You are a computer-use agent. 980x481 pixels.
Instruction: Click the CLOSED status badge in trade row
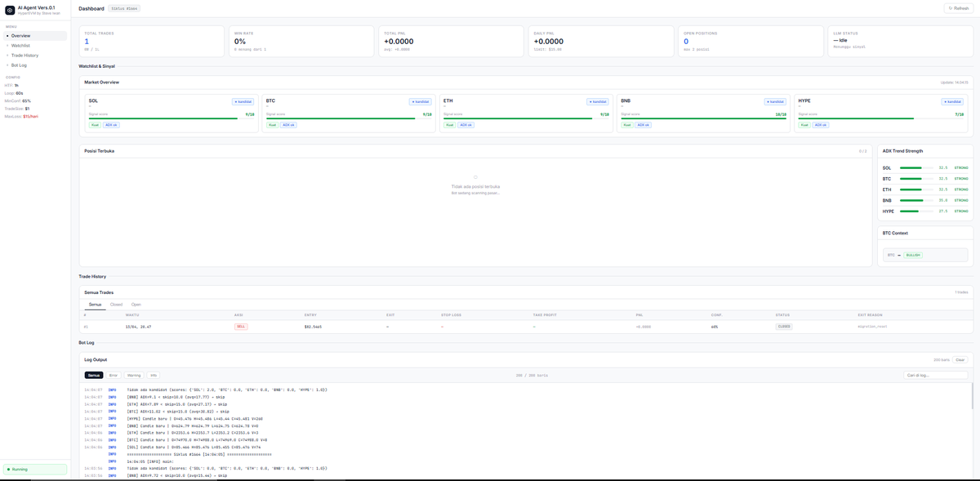pyautogui.click(x=784, y=327)
